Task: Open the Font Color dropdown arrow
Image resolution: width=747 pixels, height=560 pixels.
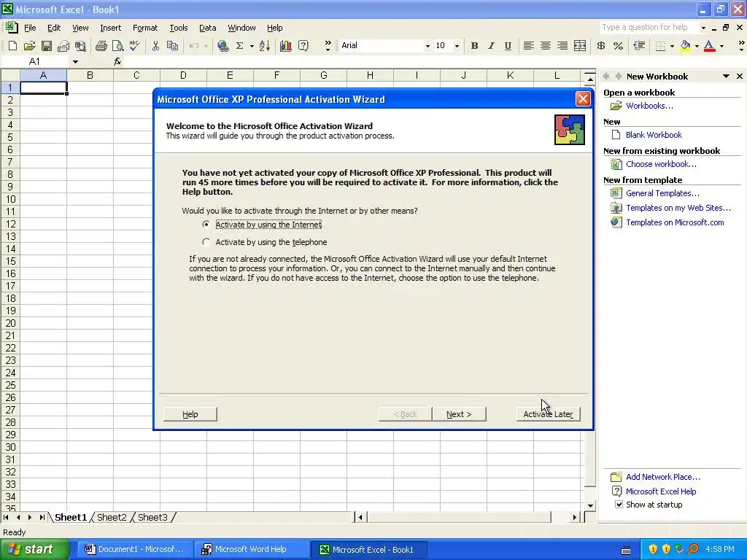Action: (721, 46)
